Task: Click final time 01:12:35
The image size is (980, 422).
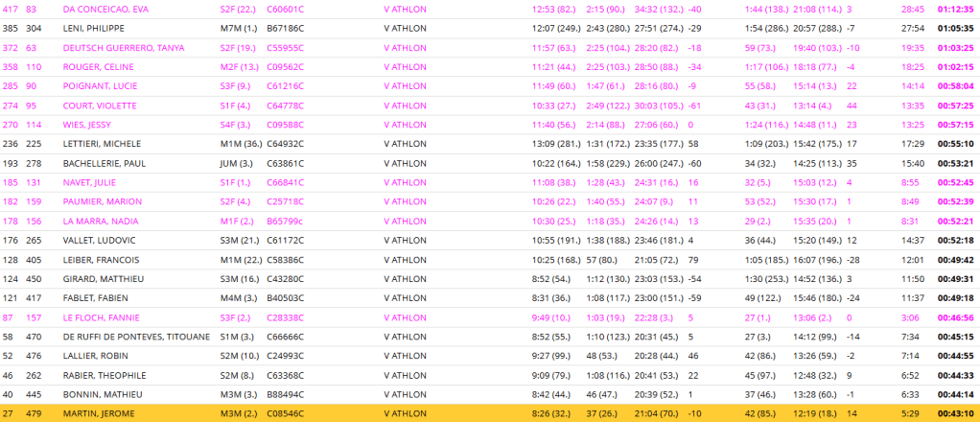Action: point(953,9)
